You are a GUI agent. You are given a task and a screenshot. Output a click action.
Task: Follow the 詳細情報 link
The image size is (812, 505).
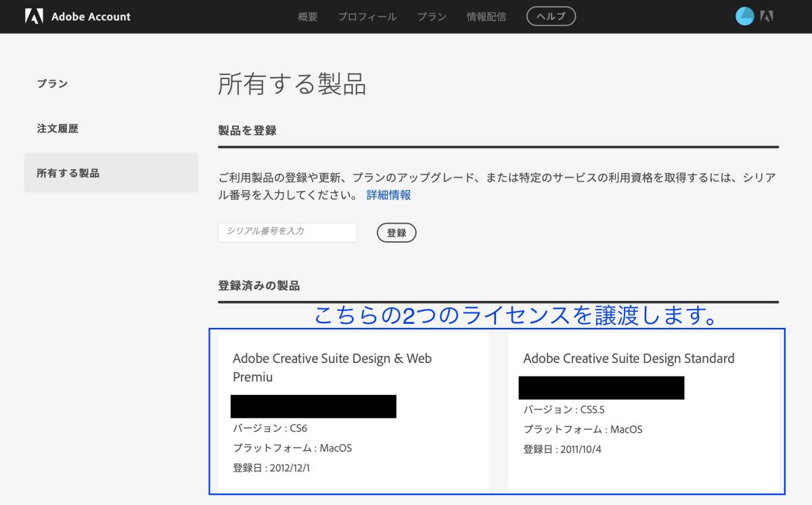click(x=388, y=195)
